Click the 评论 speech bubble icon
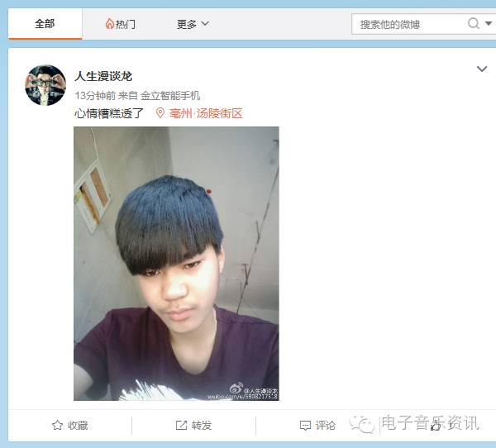 click(305, 426)
